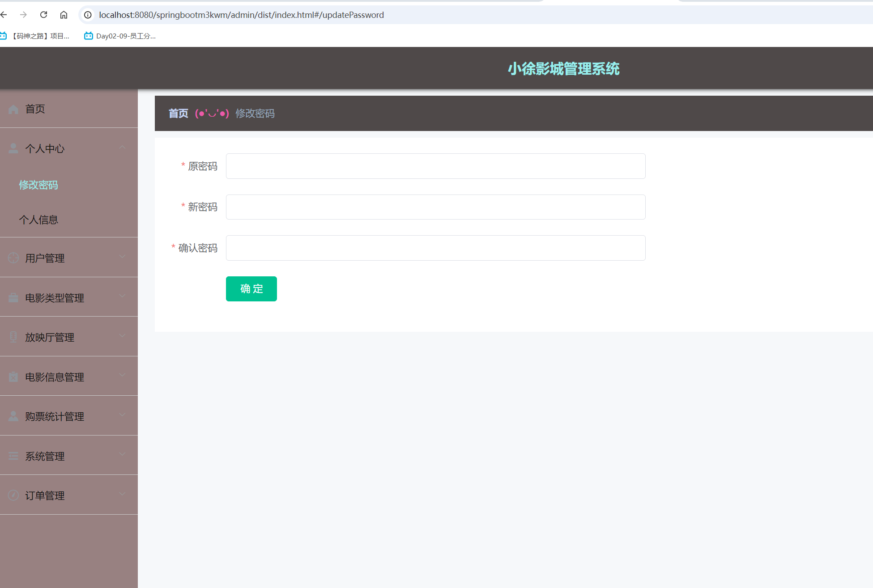The image size is (873, 588).
Task: Select the 修改密码 submenu item
Action: pyautogui.click(x=38, y=185)
